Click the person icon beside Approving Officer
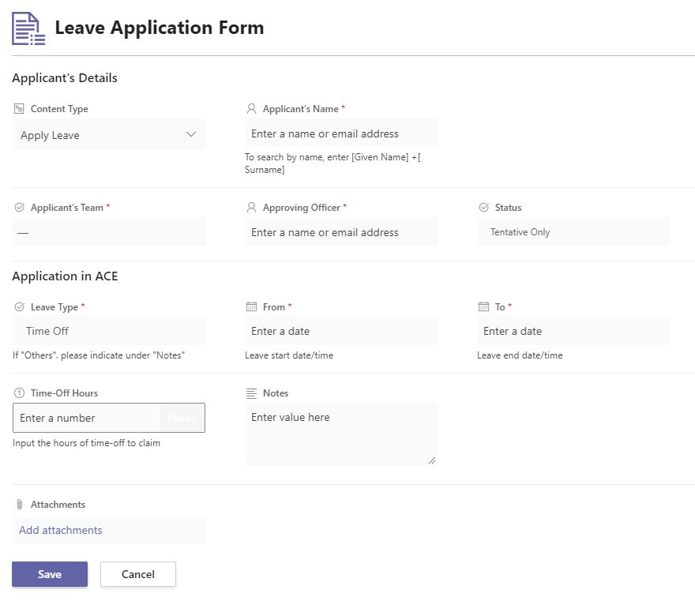Viewport: 695px width, 616px height. coord(251,207)
